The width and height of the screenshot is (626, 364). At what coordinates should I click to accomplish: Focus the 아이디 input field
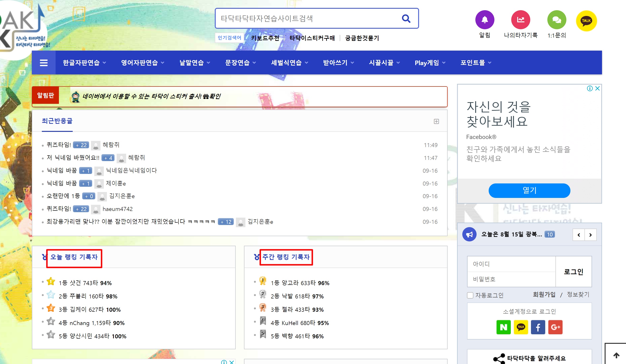(511, 264)
